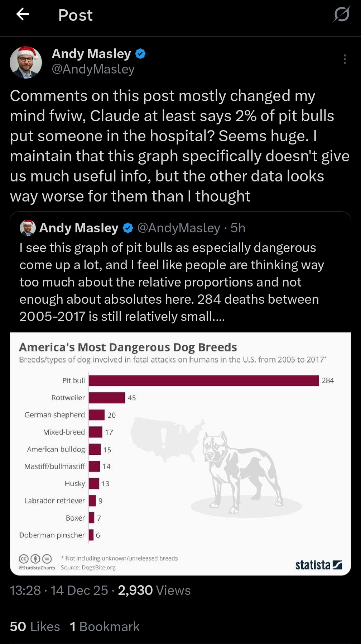Tap Andy Masley's large Santa hat avatar
This screenshot has height=644, width=361.
26,62
